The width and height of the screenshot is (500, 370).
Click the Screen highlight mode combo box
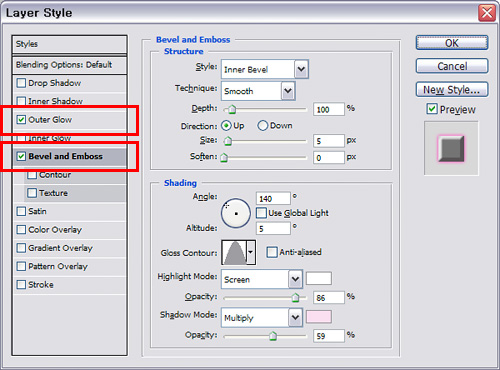click(262, 279)
